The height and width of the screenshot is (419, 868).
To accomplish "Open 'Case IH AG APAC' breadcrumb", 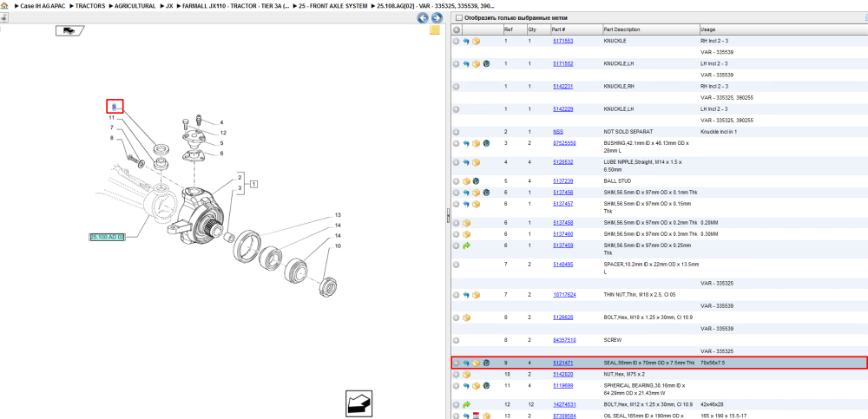I will click(x=43, y=5).
